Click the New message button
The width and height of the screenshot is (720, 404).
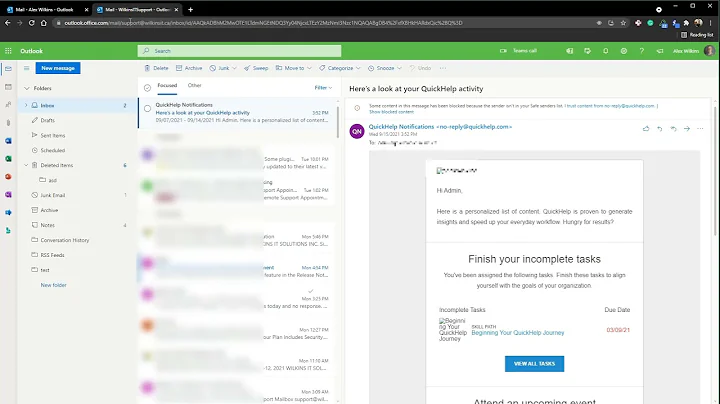58,68
